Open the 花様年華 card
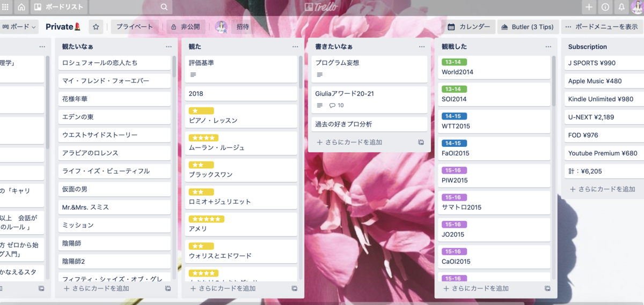This screenshot has height=305, width=644. point(114,99)
